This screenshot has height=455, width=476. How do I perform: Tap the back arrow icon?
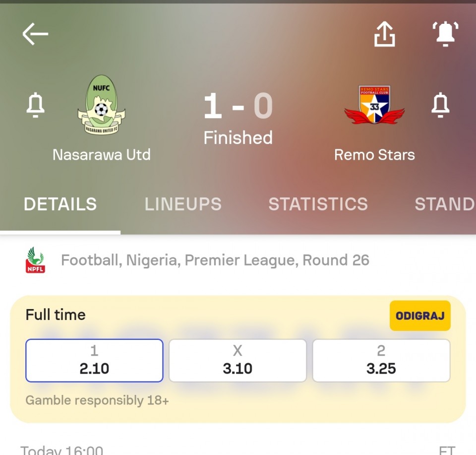35,34
